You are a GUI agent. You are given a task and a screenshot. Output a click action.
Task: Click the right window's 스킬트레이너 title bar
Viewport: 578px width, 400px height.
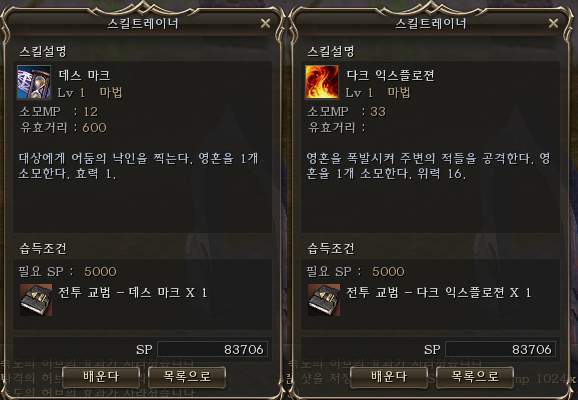click(x=431, y=24)
